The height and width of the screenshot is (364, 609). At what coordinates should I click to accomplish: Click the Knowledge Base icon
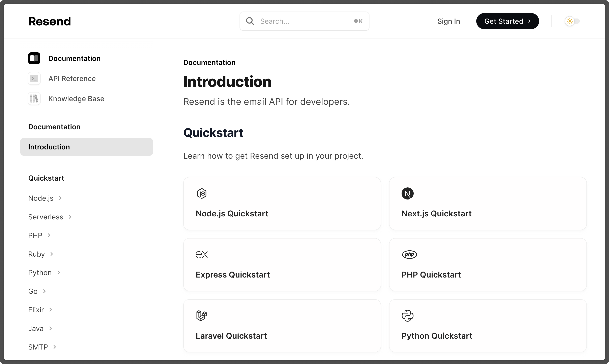click(x=34, y=98)
